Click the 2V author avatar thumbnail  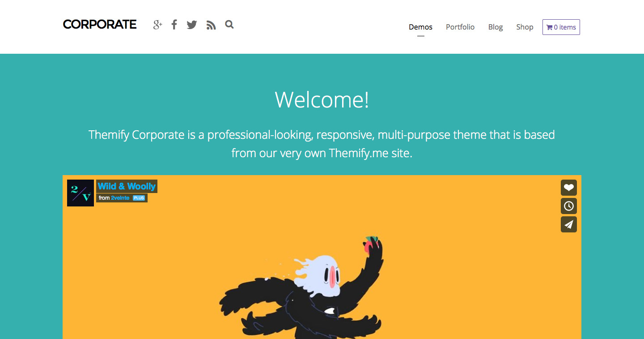pyautogui.click(x=80, y=193)
